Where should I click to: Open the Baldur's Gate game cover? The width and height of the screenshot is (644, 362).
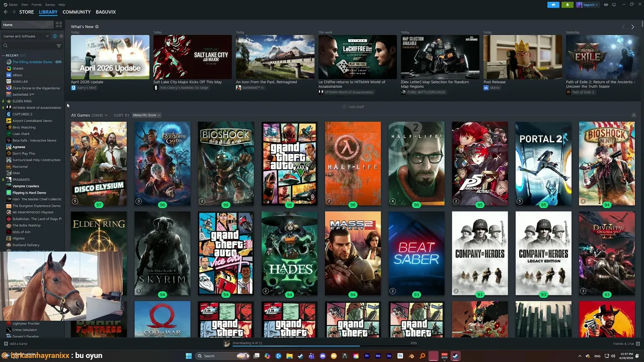pos(163,163)
